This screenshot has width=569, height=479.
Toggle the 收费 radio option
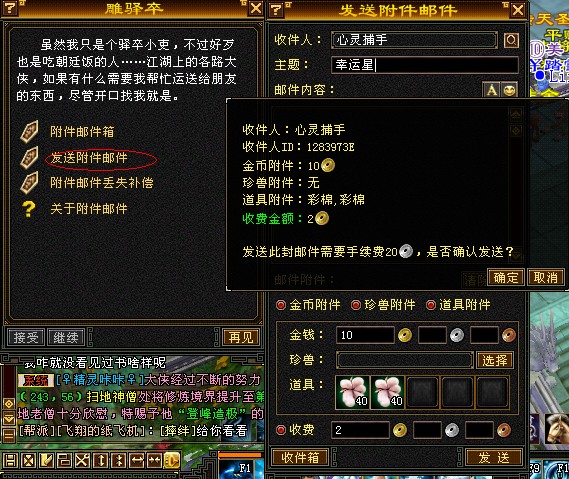point(281,430)
